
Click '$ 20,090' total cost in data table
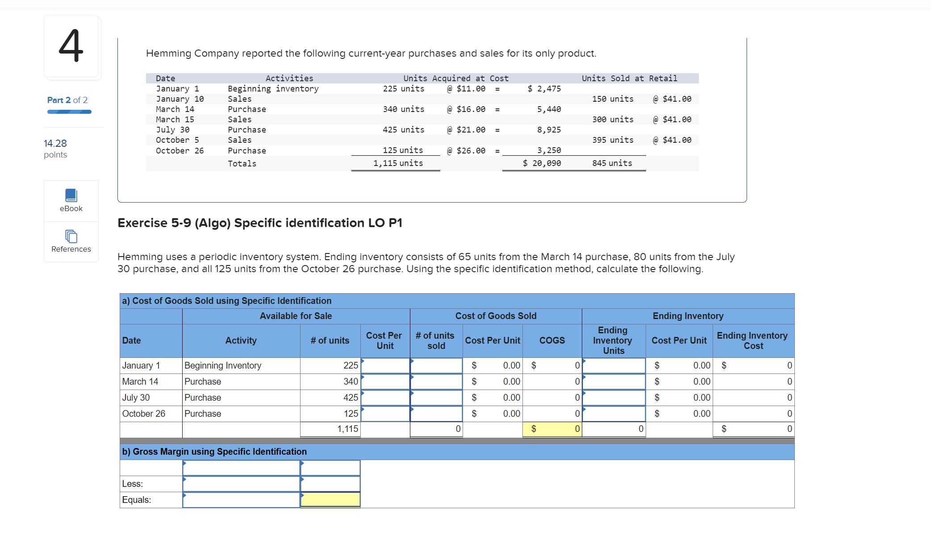(542, 163)
